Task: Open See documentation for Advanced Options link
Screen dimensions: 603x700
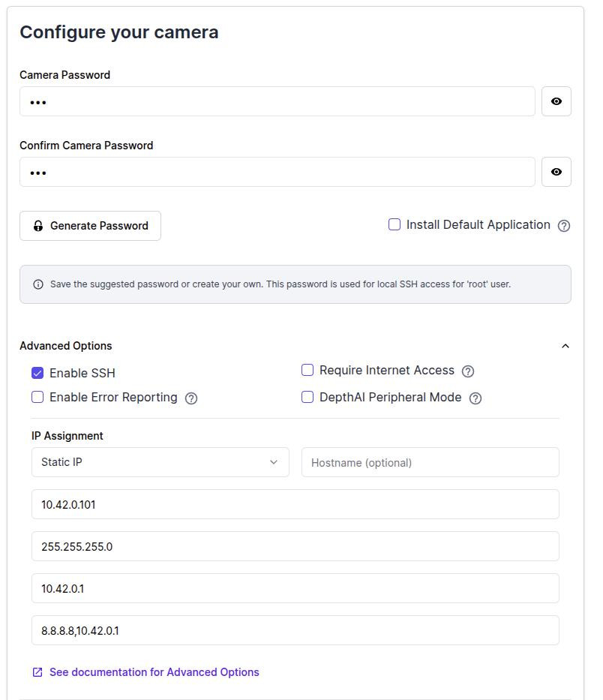Action: click(154, 672)
